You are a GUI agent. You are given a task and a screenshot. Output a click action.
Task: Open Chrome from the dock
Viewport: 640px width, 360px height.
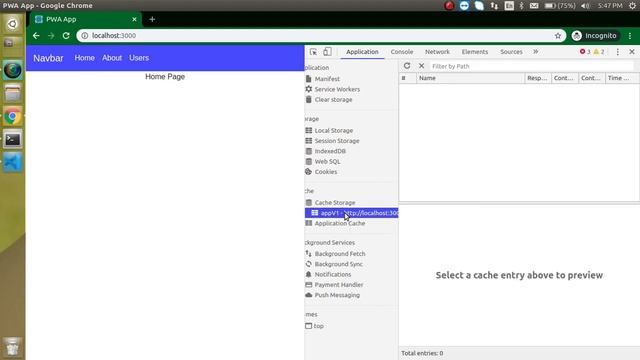(x=13, y=117)
